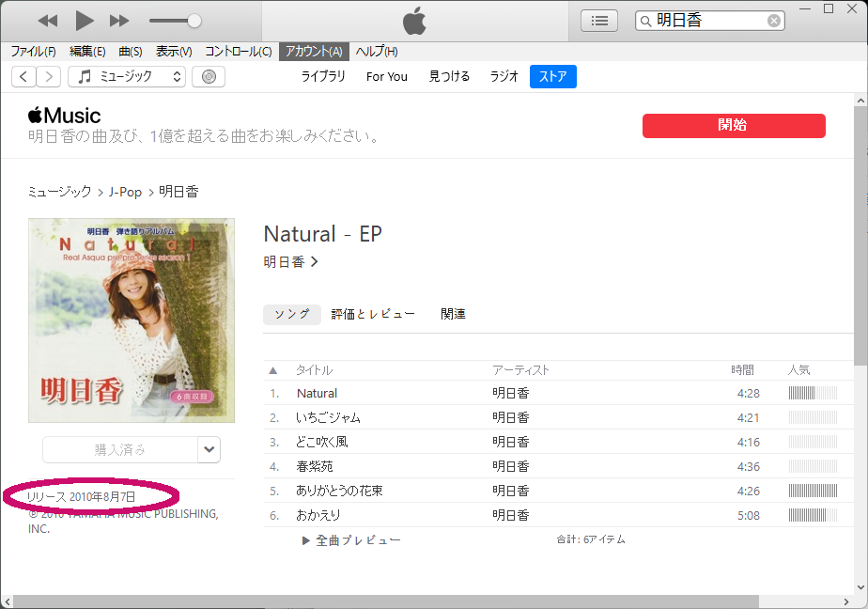Open the ファイル(F) menu
The width and height of the screenshot is (868, 609).
point(33,52)
